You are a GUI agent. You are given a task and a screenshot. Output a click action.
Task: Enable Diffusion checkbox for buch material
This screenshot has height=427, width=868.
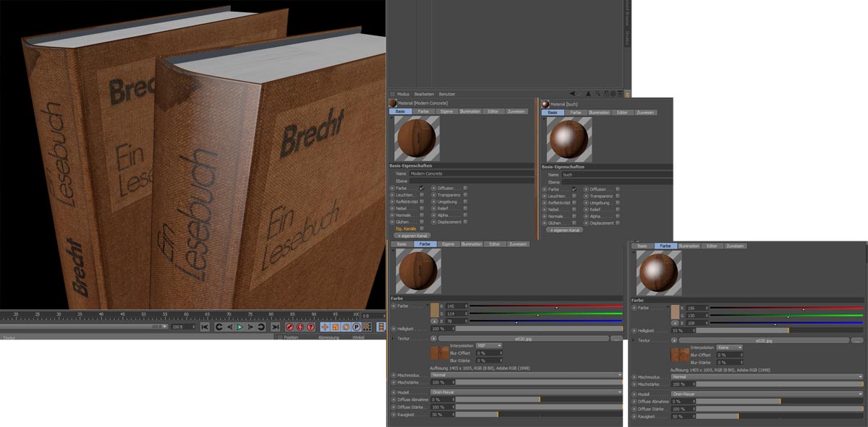tap(617, 189)
